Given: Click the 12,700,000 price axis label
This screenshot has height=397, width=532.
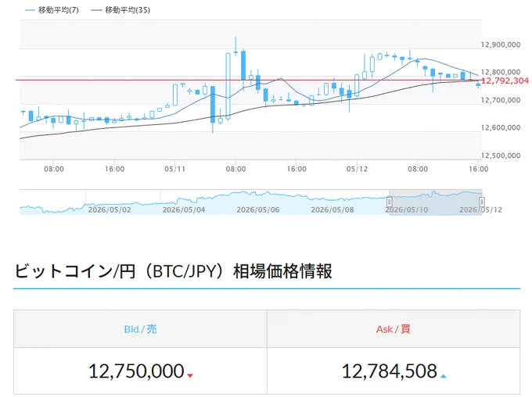Looking at the screenshot, I should click(501, 100).
